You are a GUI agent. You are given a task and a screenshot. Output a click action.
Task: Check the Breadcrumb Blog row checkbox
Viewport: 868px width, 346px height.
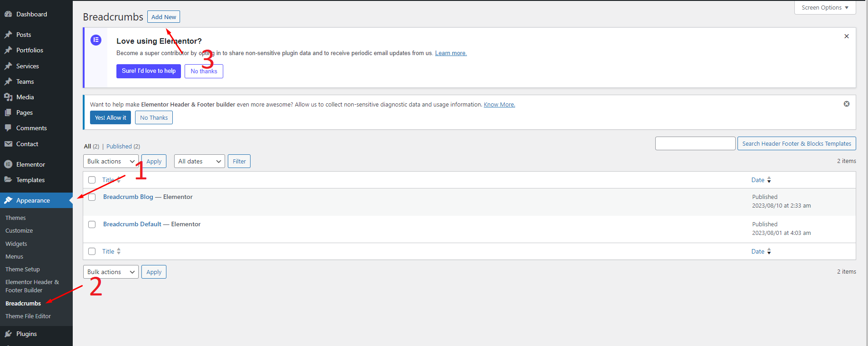(92, 197)
